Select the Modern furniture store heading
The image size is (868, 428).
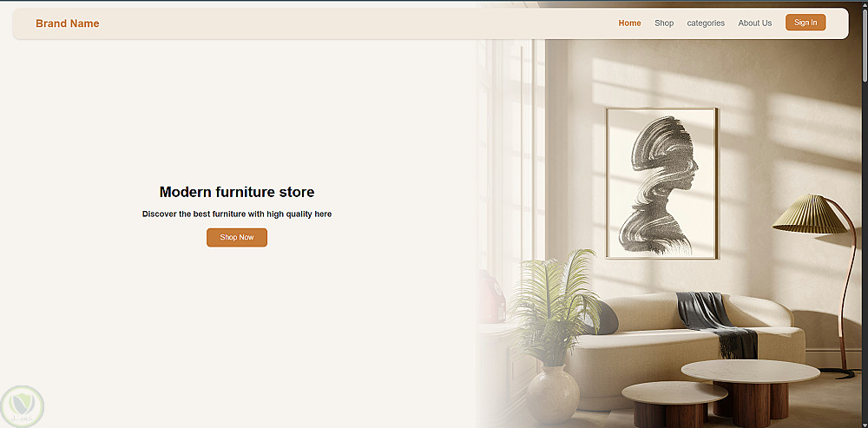pyautogui.click(x=237, y=192)
